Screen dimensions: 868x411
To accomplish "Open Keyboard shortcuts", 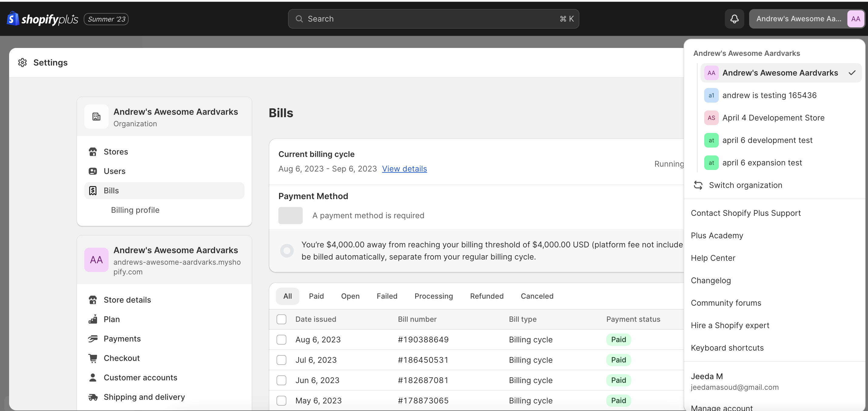I will pos(727,348).
